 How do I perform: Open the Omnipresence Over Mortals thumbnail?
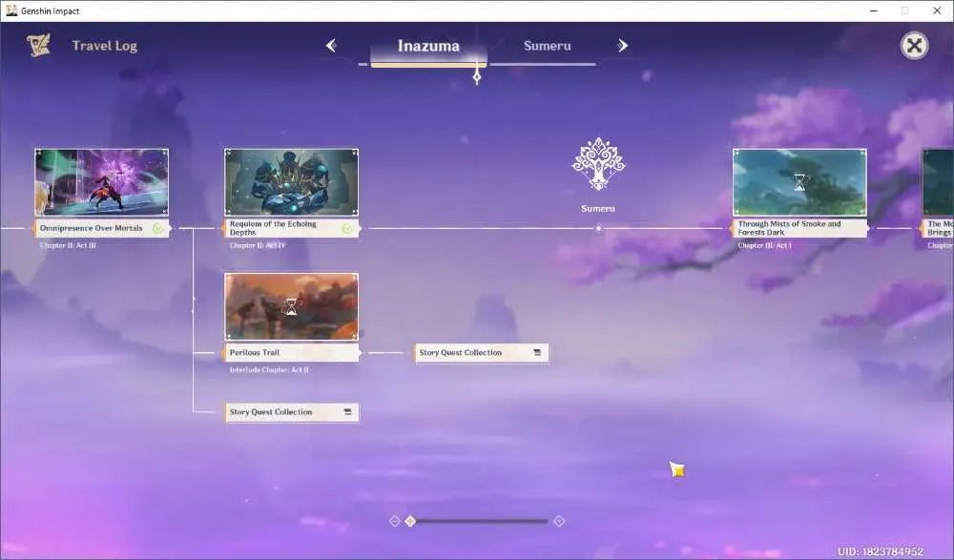tap(102, 182)
